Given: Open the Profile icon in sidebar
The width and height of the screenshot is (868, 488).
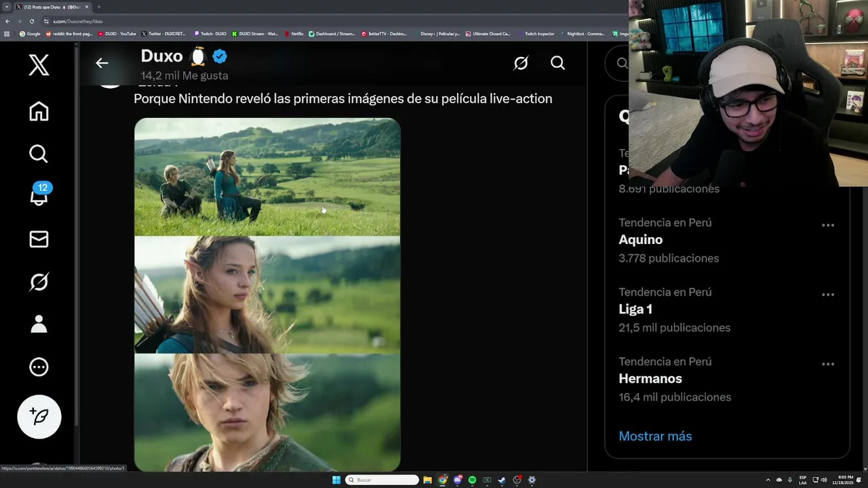Looking at the screenshot, I should (39, 324).
